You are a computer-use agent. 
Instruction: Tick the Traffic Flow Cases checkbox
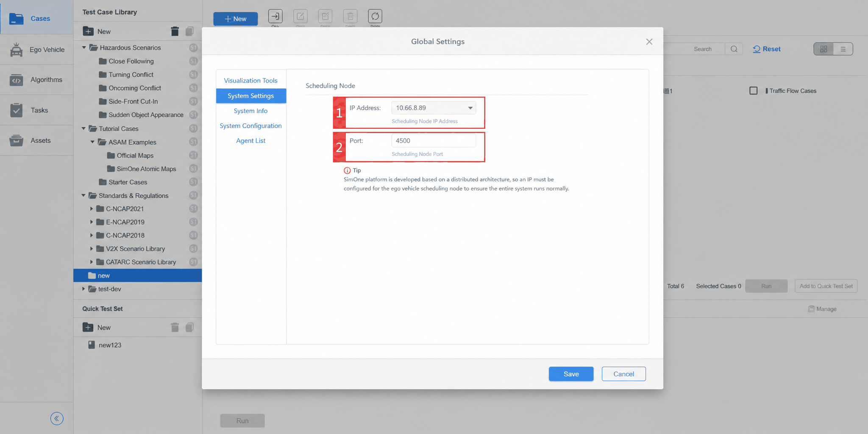point(754,91)
